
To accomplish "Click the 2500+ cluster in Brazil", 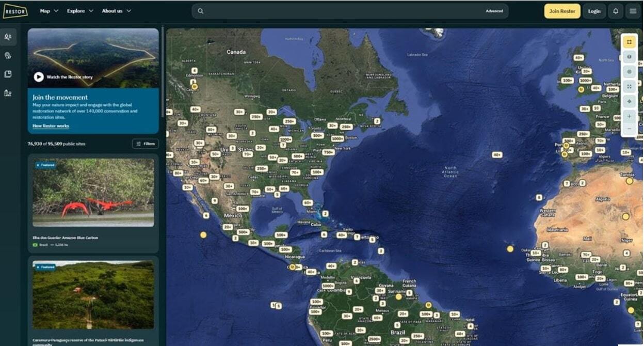I will 375,339.
